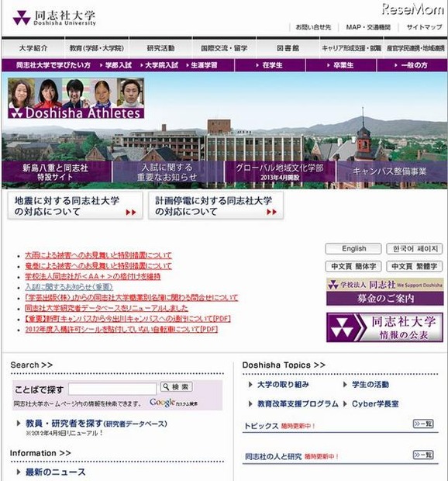Open Cyber学長室 topic
The height and width of the screenshot is (481, 448).
pos(375,403)
